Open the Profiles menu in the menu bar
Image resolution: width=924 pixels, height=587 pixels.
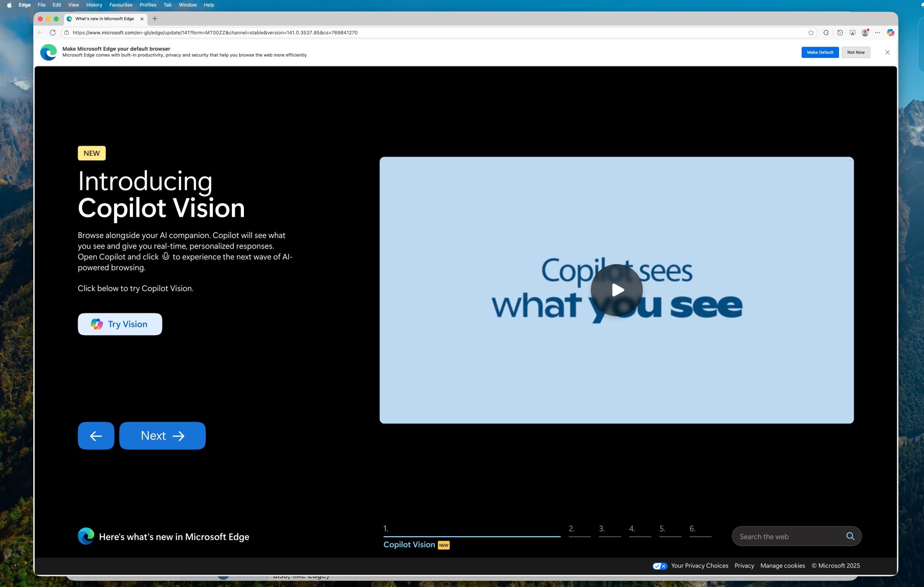pyautogui.click(x=148, y=5)
